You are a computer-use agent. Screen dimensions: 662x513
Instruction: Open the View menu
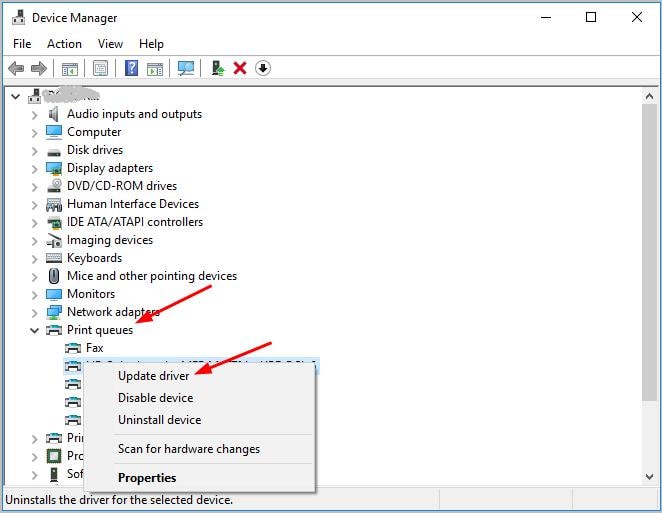coord(110,44)
